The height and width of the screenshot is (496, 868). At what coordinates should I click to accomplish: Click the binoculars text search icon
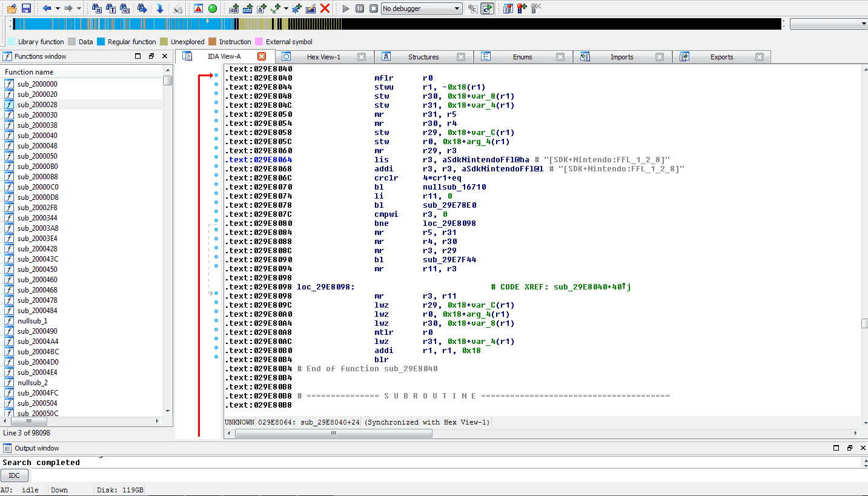(x=111, y=8)
